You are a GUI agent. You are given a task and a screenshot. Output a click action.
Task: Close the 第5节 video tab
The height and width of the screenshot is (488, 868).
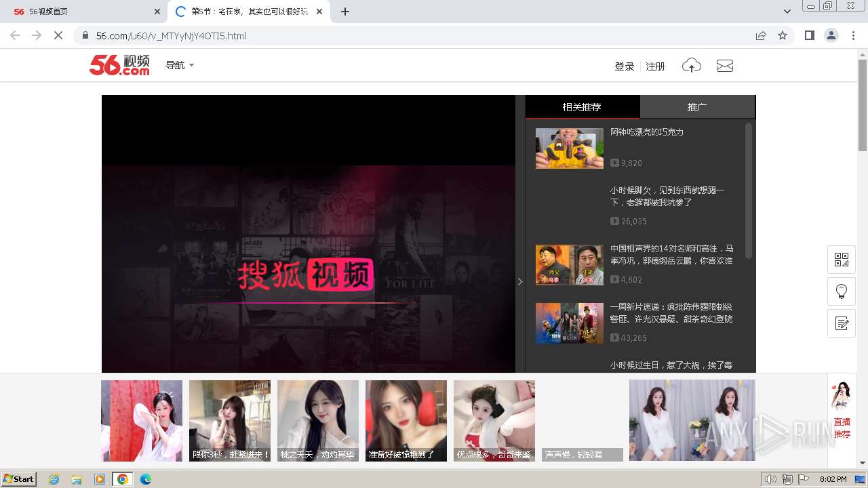[319, 12]
